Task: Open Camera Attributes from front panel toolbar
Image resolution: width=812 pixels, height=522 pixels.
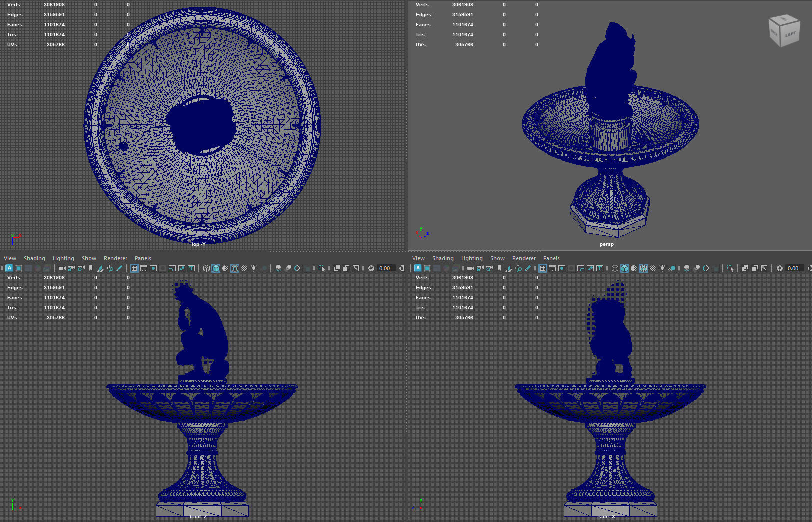Action: 81,268
